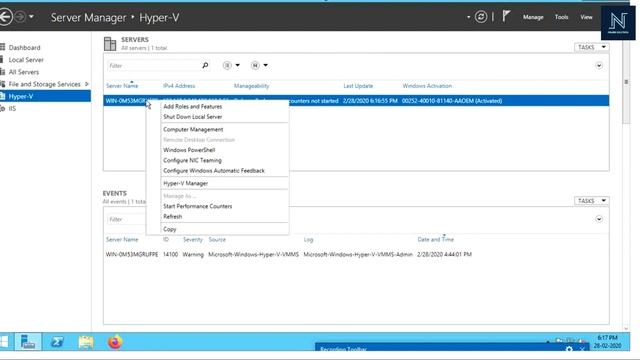
Task: Open Events TASKS dropdown
Action: pyautogui.click(x=591, y=201)
